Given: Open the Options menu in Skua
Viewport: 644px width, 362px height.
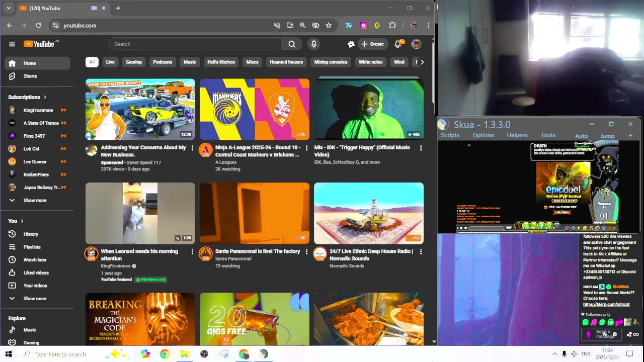Looking at the screenshot, I should point(484,135).
